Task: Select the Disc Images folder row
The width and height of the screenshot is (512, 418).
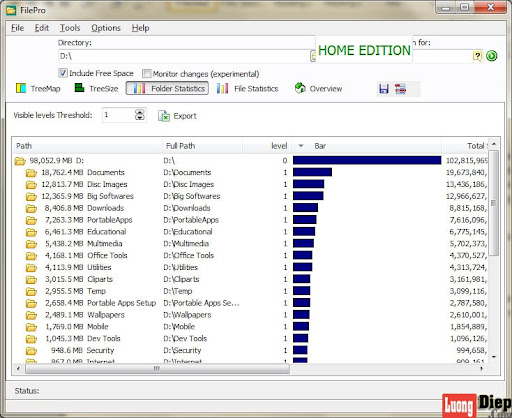Action: click(250, 184)
